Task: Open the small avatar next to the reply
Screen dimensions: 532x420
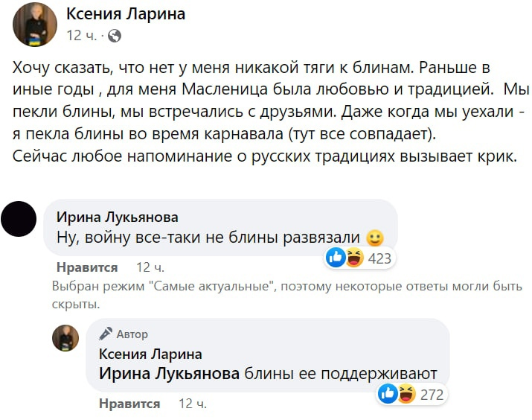Action: point(65,338)
